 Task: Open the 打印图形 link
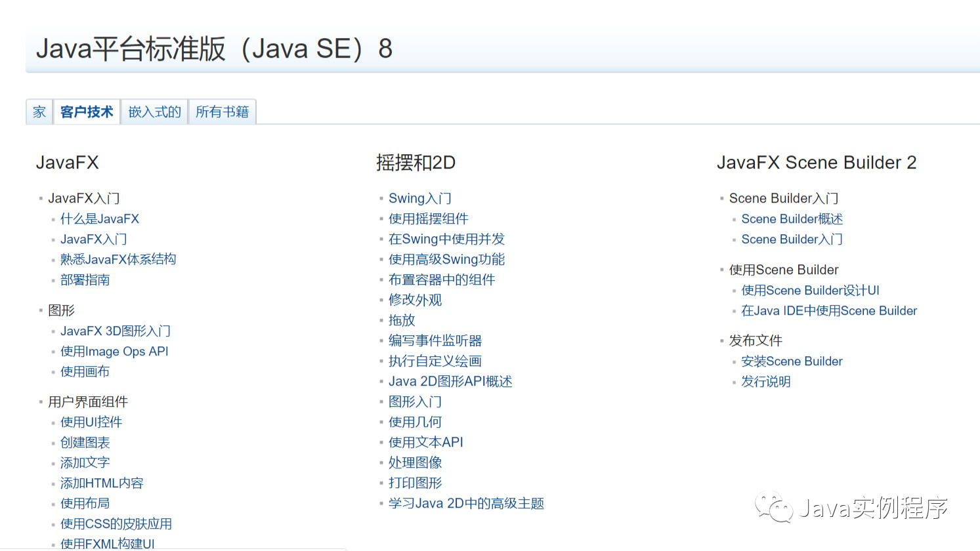(x=415, y=483)
